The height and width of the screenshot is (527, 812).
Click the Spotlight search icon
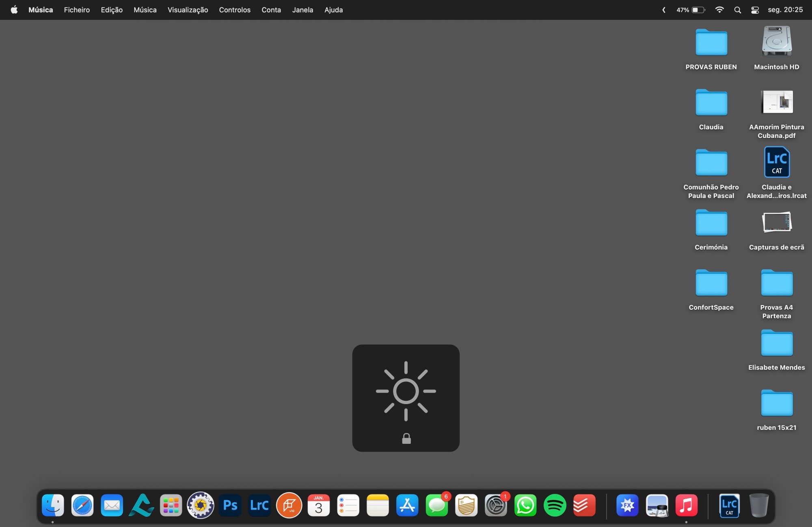click(x=738, y=10)
